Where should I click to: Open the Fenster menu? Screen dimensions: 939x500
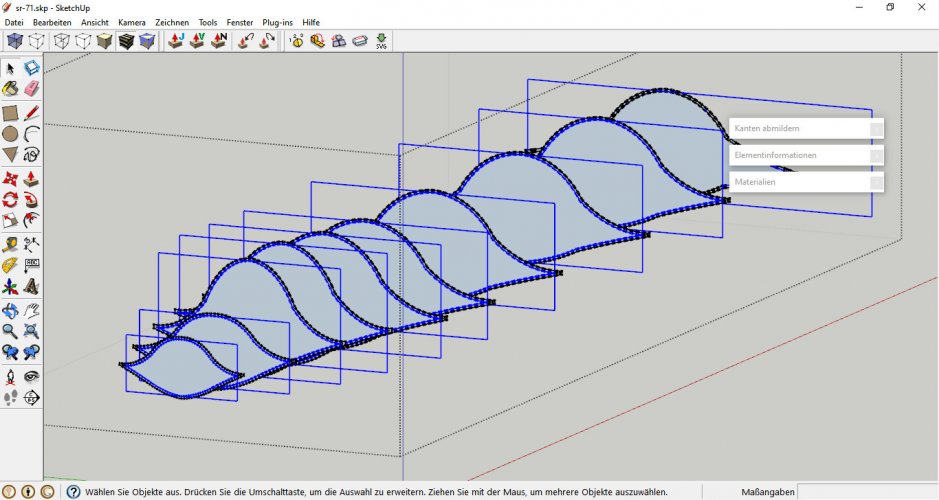(x=240, y=22)
